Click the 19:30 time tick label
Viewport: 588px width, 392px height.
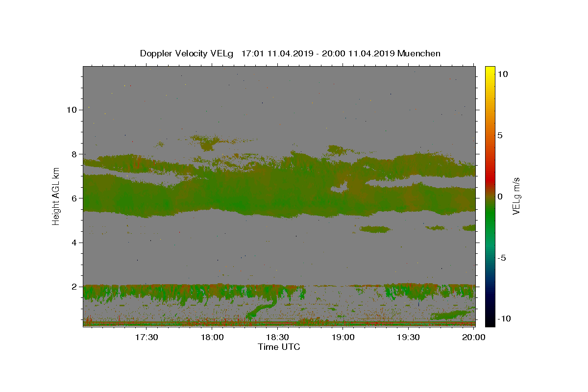(x=408, y=337)
